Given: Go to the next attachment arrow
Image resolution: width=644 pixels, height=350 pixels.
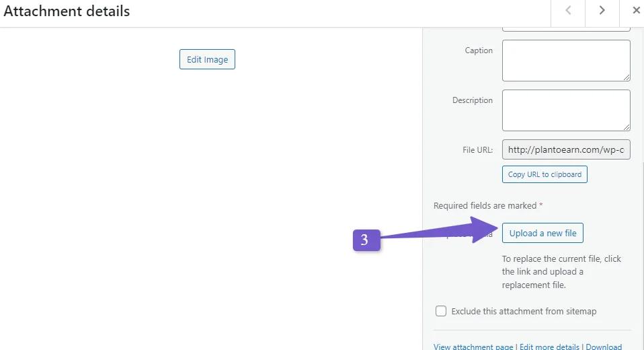Looking at the screenshot, I should click(x=602, y=11).
